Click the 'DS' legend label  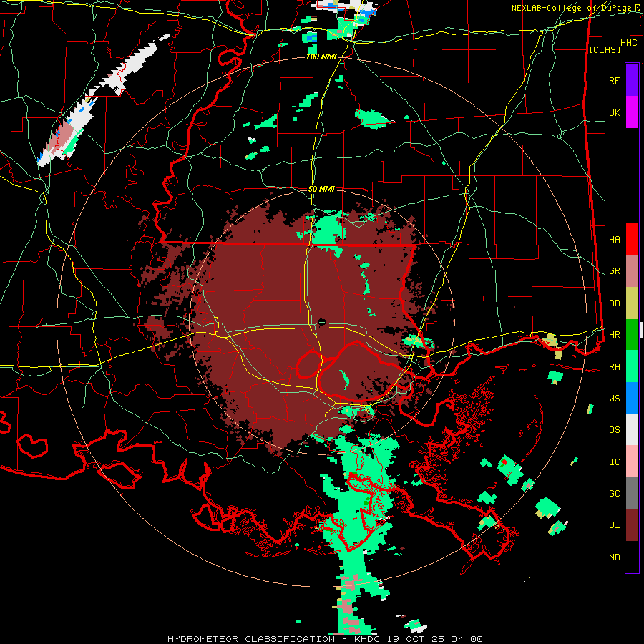point(614,430)
